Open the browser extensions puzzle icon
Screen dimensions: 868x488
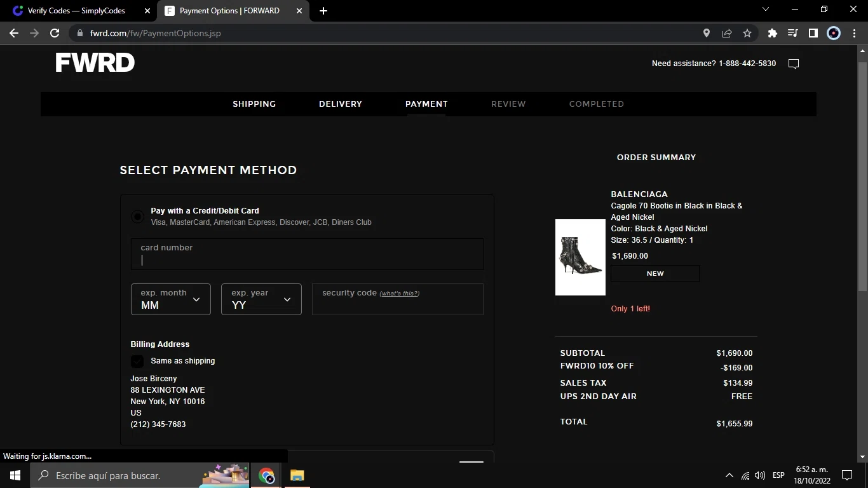(772, 33)
